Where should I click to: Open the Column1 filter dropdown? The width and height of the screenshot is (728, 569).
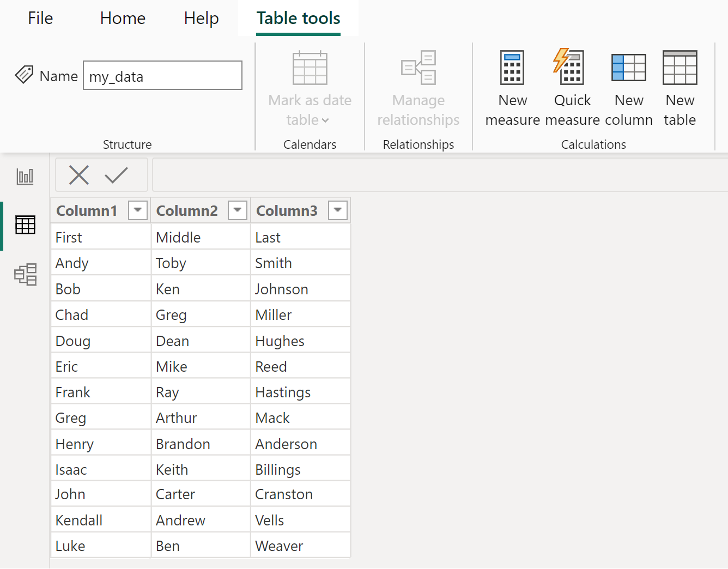138,210
